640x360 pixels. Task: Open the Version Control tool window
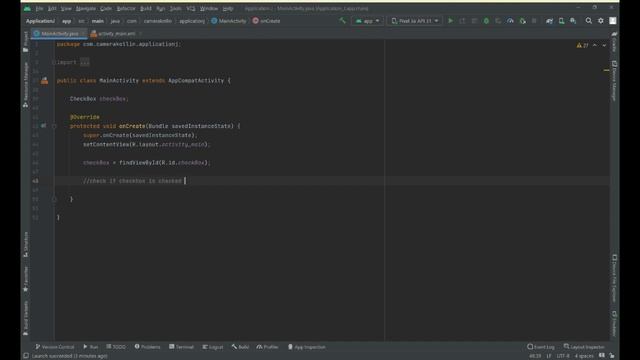point(55,347)
